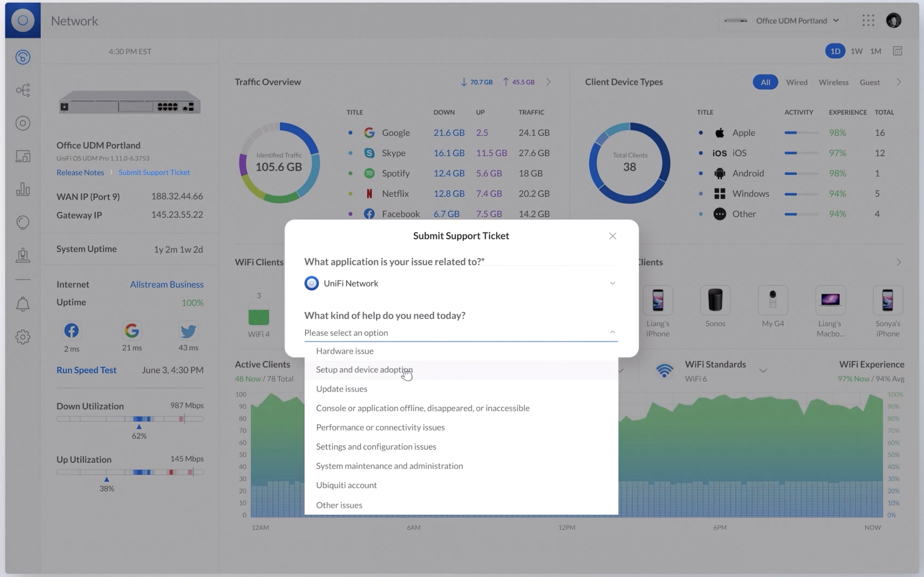
Task: Expand Client Device Types arrow chevron
Action: 899,82
